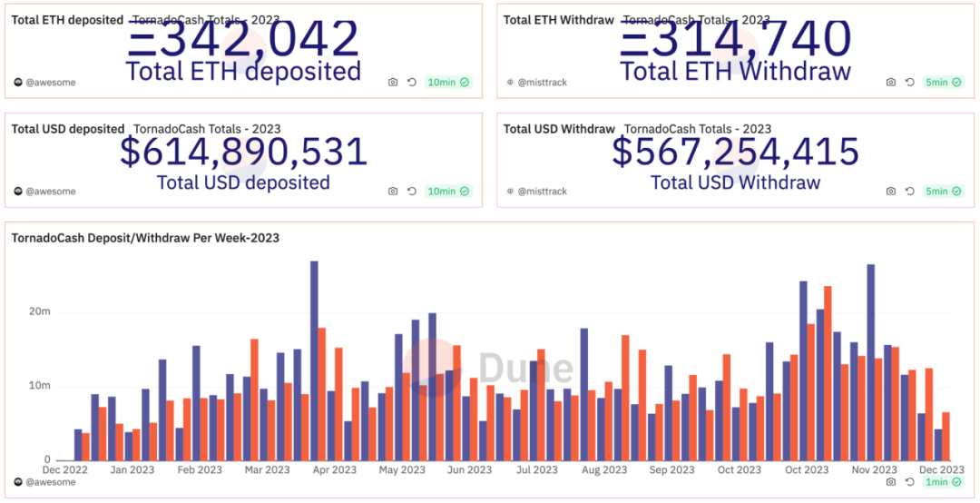Click the $614,890,531 counter value
The image size is (980, 503).
[x=243, y=152]
